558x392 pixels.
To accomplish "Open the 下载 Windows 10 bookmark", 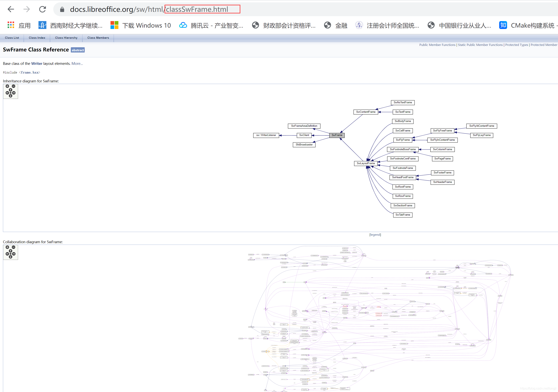I will [140, 25].
